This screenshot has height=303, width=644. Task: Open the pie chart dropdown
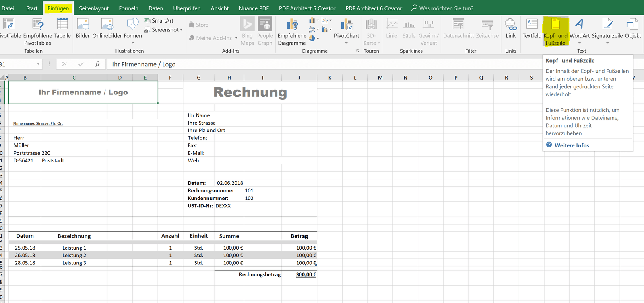[x=314, y=39]
